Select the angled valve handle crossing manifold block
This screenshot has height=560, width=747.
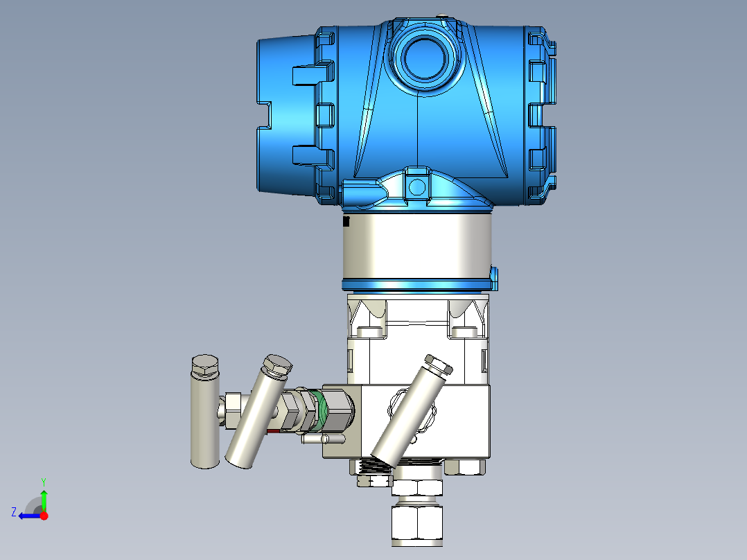click(411, 411)
